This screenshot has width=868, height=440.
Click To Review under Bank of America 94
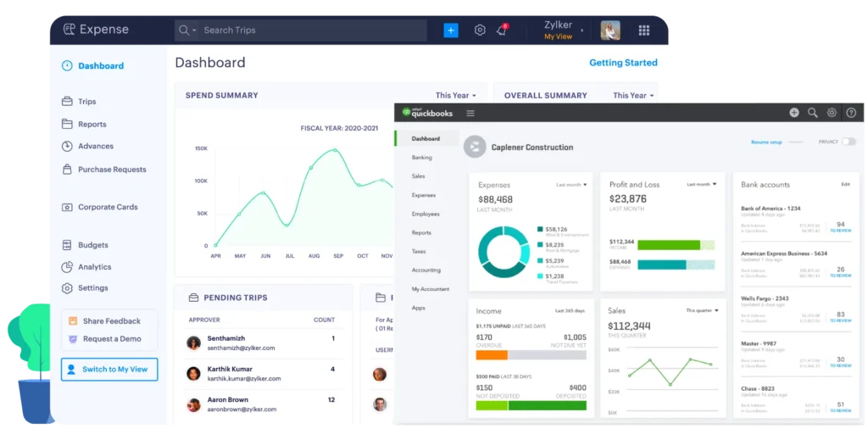click(840, 231)
